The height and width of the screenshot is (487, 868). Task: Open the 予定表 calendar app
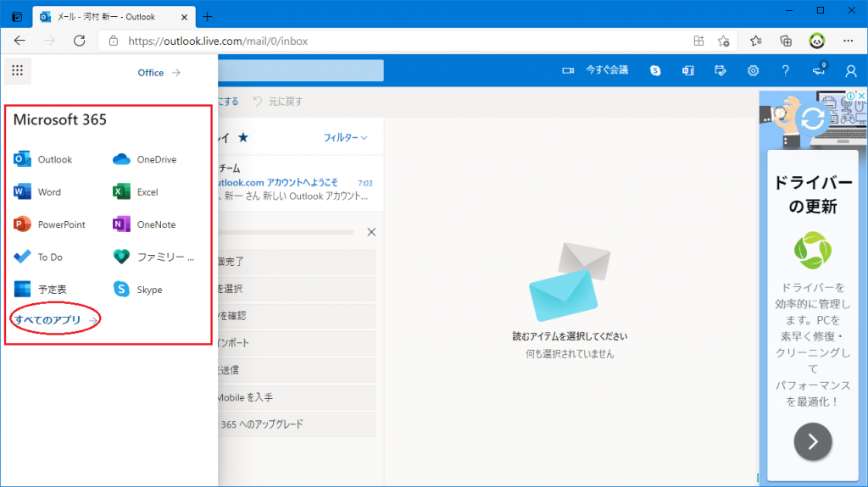pyautogui.click(x=40, y=290)
